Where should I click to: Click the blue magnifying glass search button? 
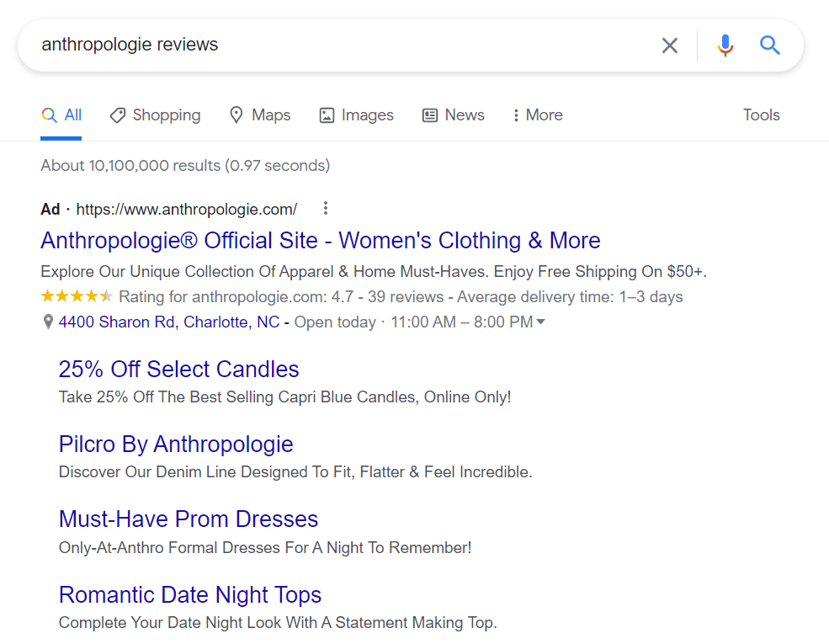coord(770,45)
